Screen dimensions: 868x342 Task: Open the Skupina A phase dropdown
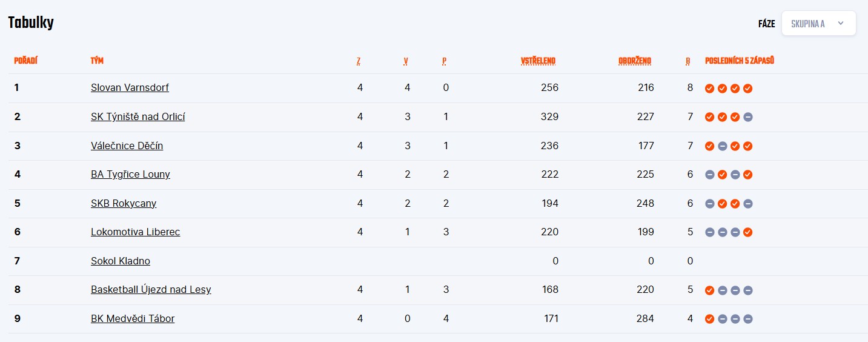tap(818, 24)
